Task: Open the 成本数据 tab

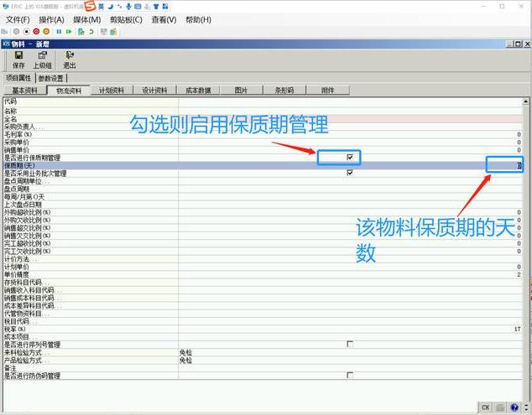Action: click(198, 91)
